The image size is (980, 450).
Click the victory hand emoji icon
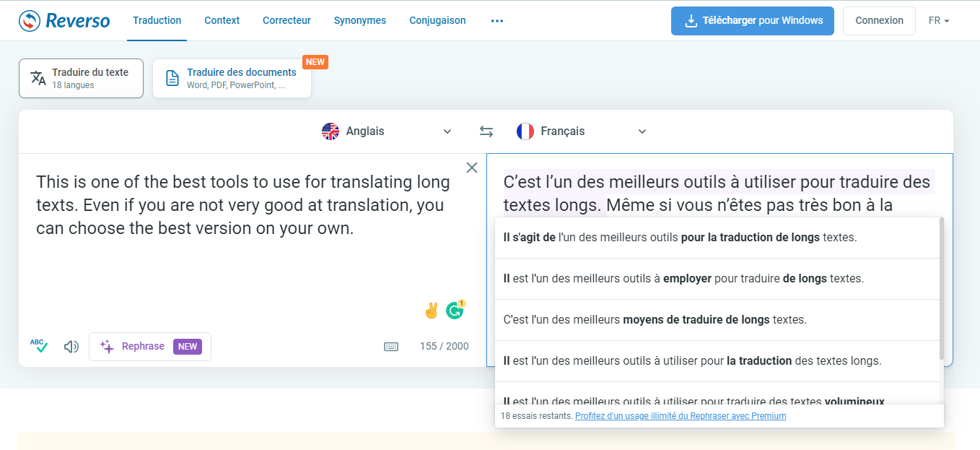tap(432, 311)
